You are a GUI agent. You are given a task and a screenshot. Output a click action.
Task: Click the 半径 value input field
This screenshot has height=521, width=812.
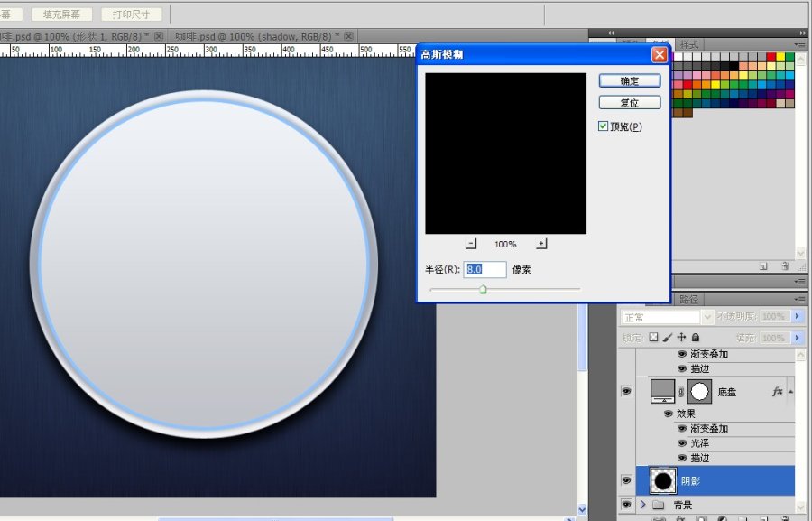point(484,269)
